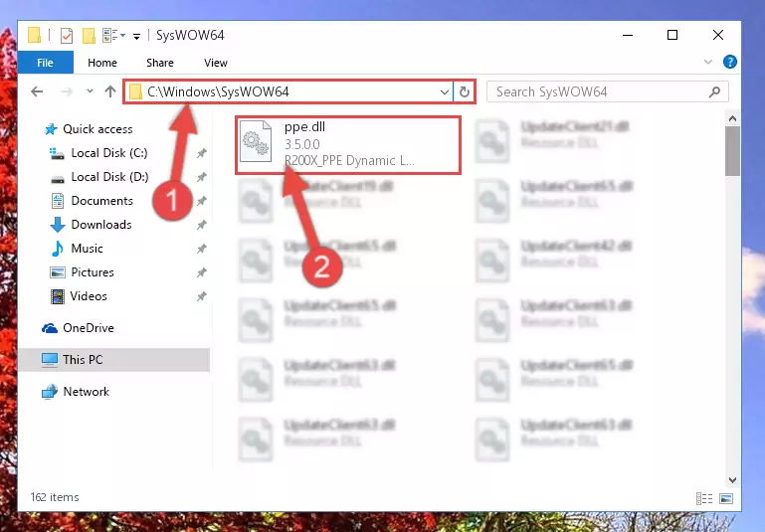The image size is (765, 532).
Task: Click the Back navigation arrow
Action: [37, 91]
